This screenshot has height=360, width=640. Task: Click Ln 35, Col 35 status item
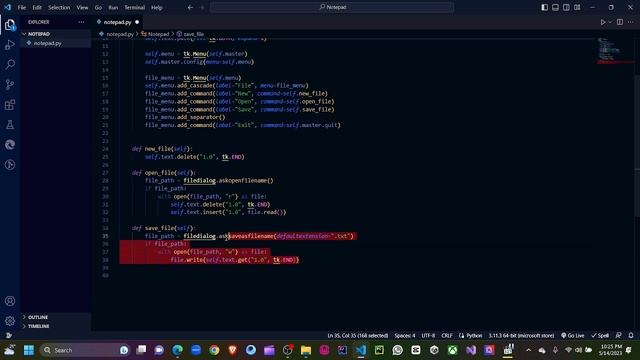tap(358, 336)
